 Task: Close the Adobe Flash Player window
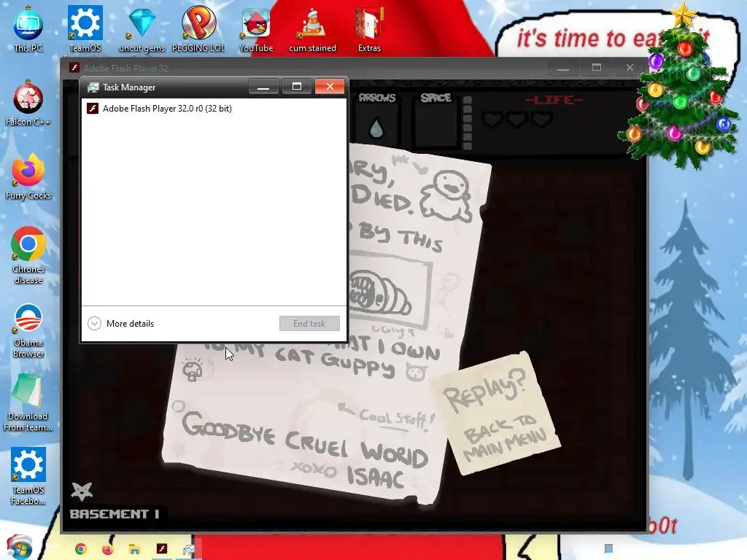tap(630, 68)
